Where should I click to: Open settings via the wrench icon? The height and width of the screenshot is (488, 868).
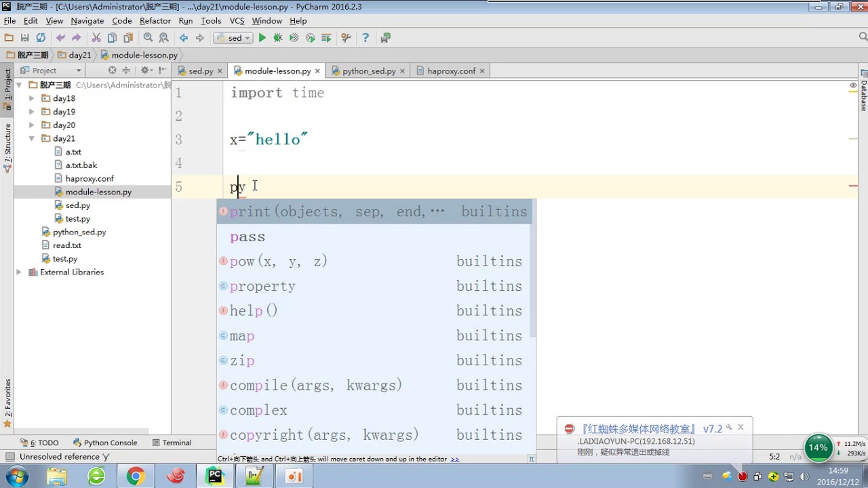click(x=346, y=38)
